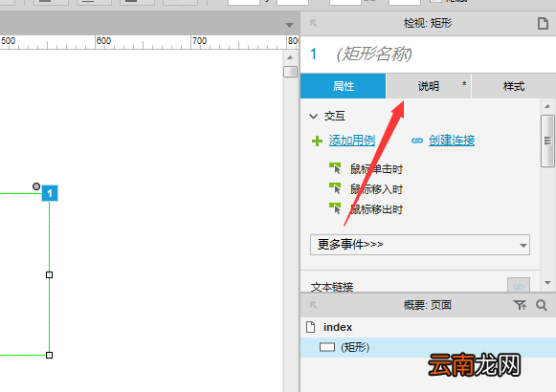The width and height of the screenshot is (556, 392).
Task: Open the 说明 tab
Action: click(x=429, y=86)
